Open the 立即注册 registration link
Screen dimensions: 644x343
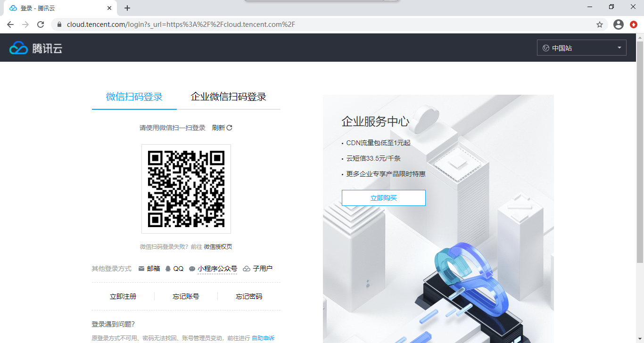(x=123, y=296)
